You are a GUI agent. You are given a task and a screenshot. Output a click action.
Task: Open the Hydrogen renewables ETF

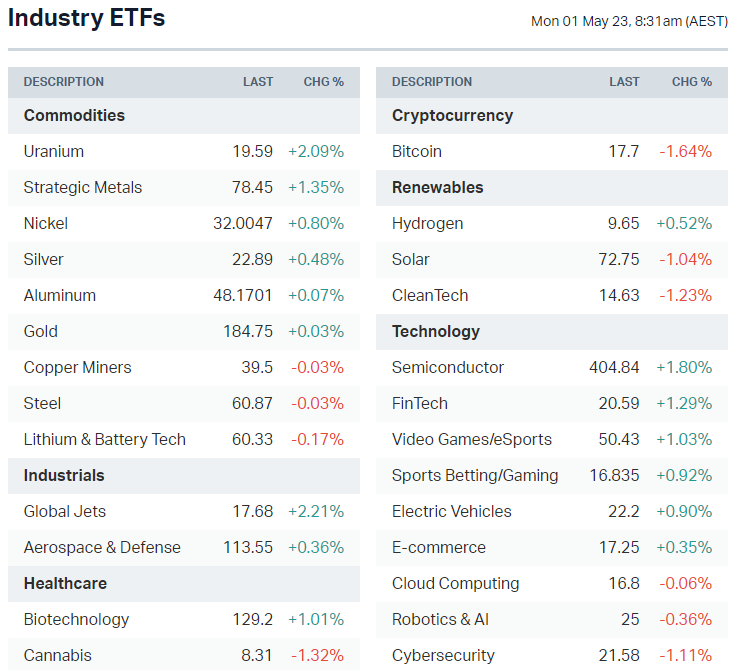[x=427, y=223]
